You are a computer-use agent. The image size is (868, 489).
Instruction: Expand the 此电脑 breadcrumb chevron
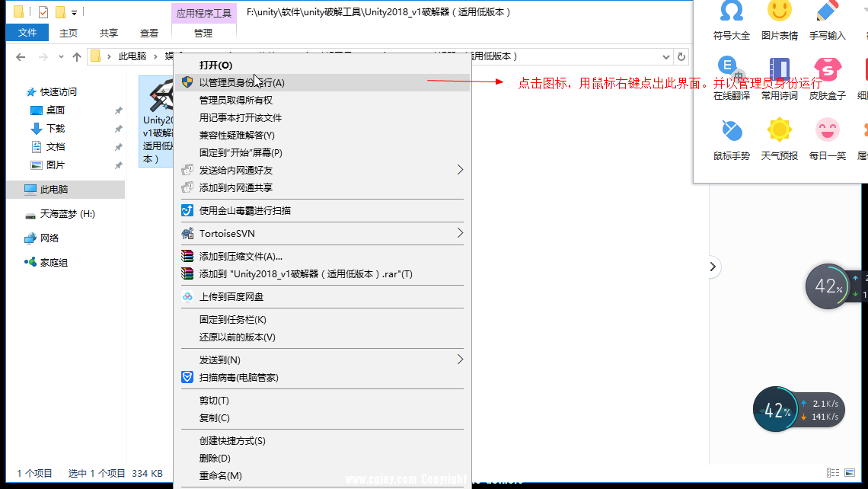click(155, 56)
